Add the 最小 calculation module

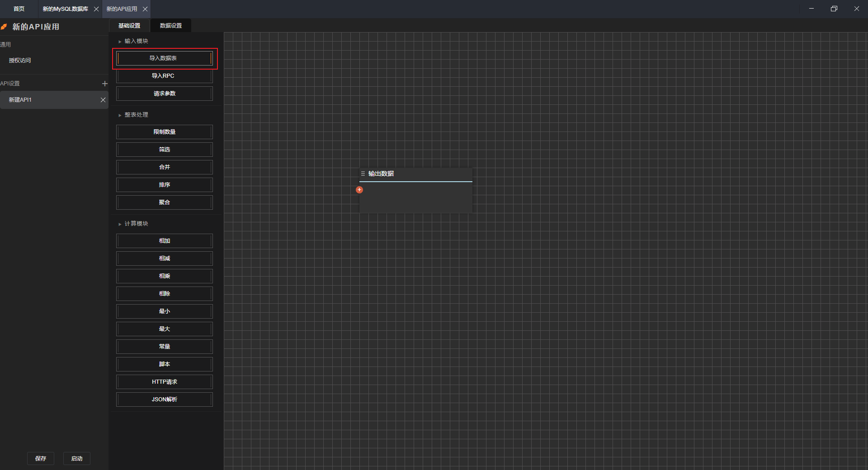tap(165, 311)
